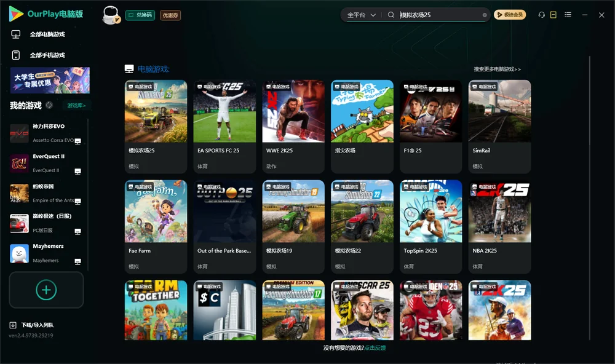Open the 大学生专属优惠 banner
The image size is (615, 364).
[50, 80]
